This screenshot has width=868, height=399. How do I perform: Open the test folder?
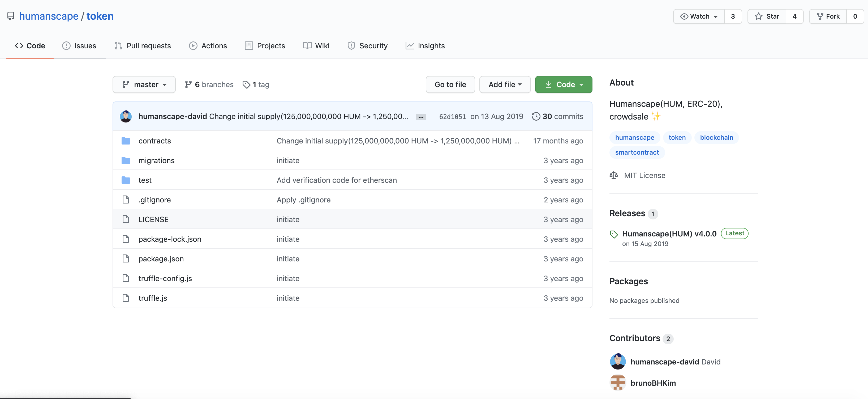click(145, 180)
